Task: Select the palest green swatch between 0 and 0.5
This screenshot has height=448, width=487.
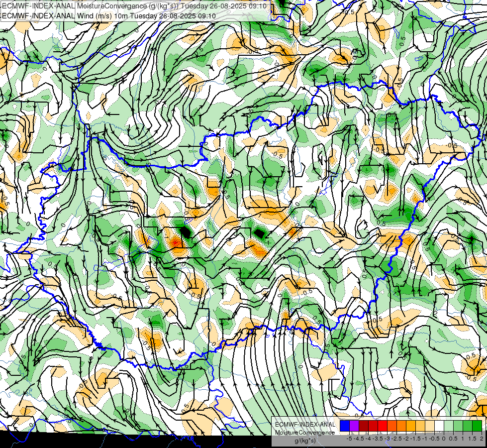Action: click(x=449, y=426)
